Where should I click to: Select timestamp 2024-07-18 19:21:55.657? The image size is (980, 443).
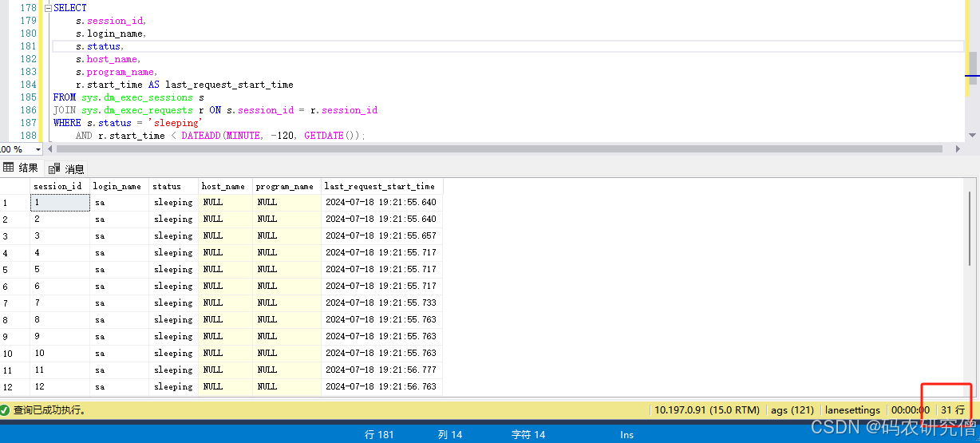coord(381,236)
